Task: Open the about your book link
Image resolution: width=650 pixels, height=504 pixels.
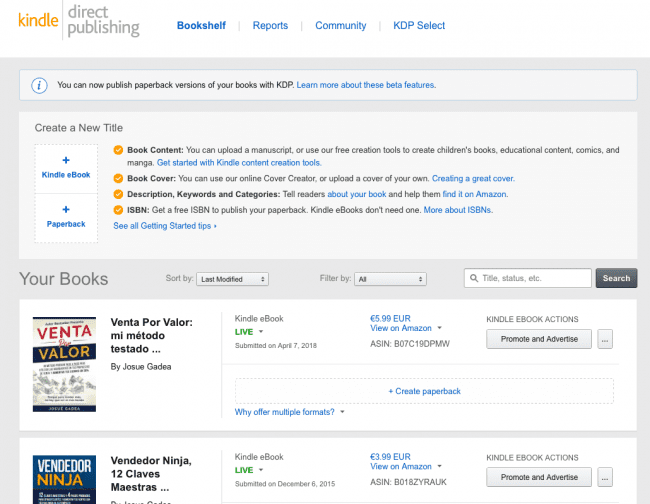Action: pyautogui.click(x=357, y=194)
